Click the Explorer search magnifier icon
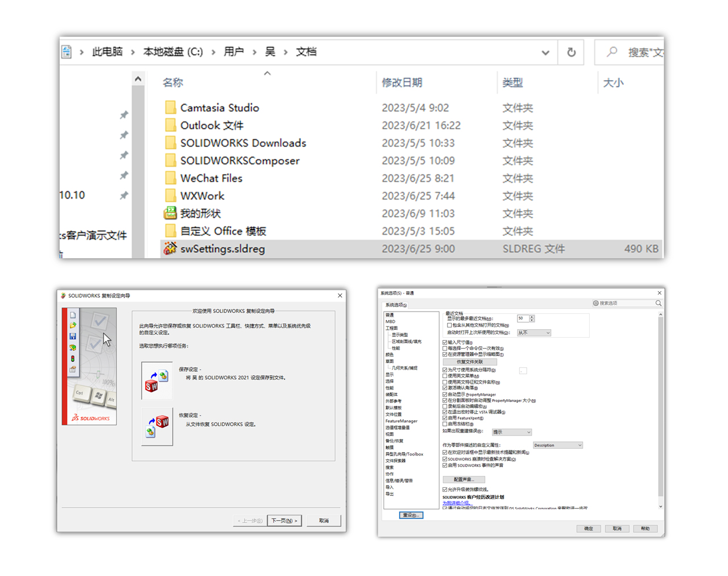 [x=612, y=52]
